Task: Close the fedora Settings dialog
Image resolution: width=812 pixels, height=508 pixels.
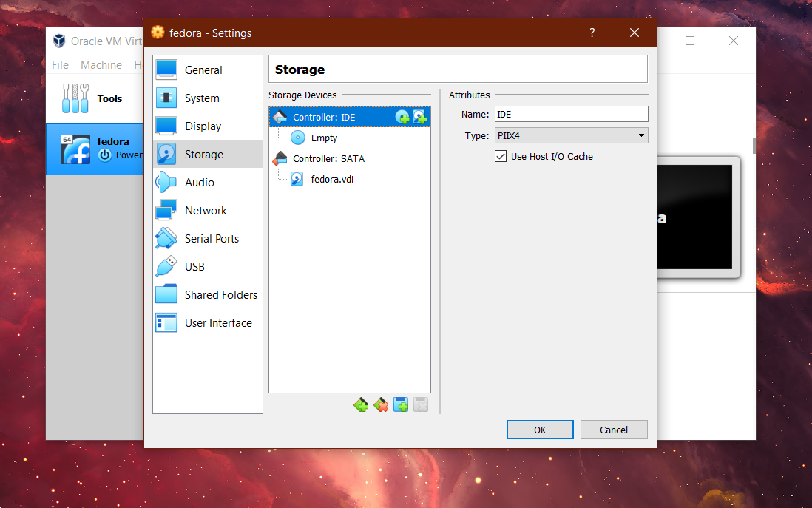Action: [635, 33]
